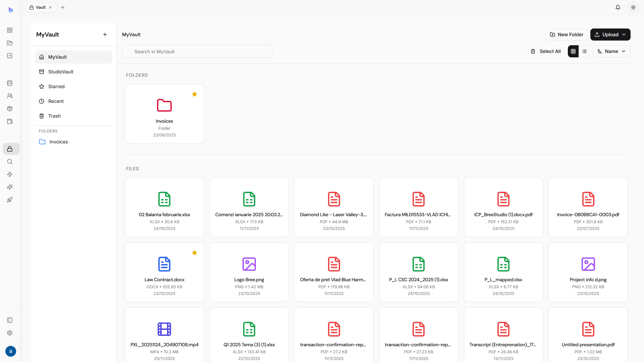This screenshot has height=362, width=644.
Task: Focus the Search in MyVault field
Action: tap(197, 51)
